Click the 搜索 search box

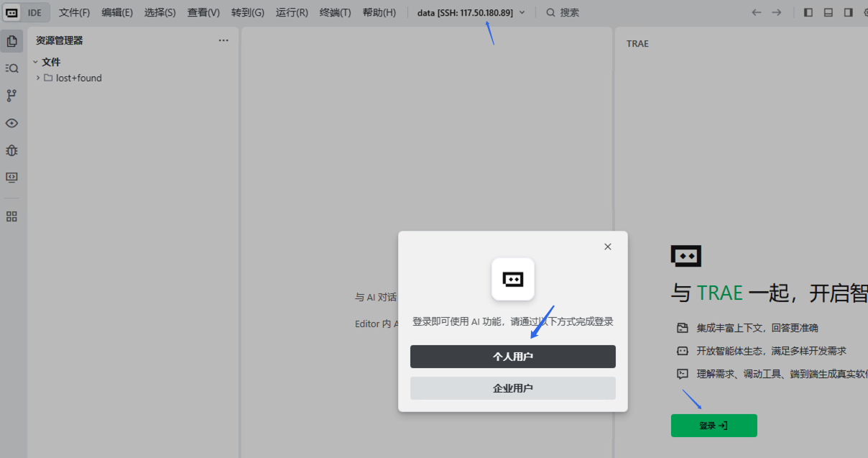pyautogui.click(x=563, y=12)
